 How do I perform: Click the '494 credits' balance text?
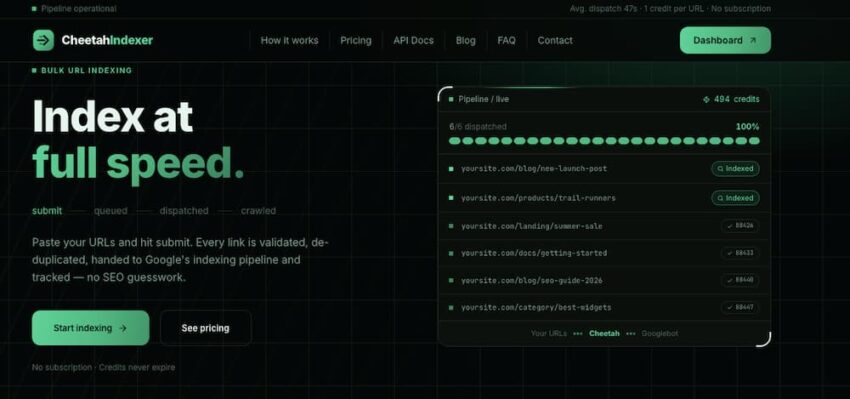[x=737, y=99]
